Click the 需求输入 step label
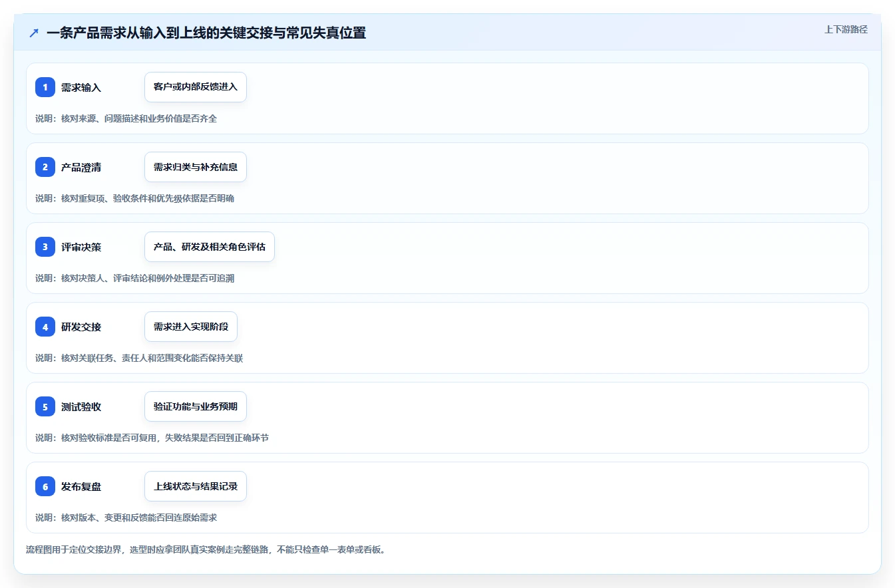895x588 pixels. (x=81, y=87)
